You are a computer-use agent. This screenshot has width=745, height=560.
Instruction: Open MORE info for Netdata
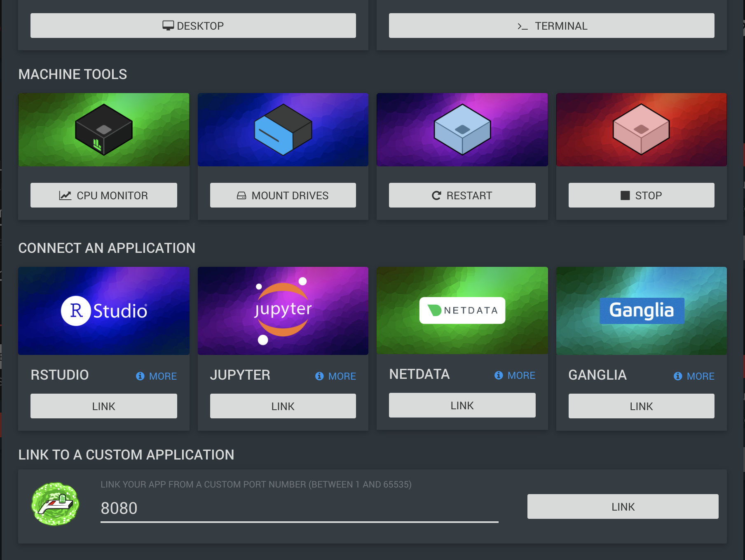coord(515,375)
